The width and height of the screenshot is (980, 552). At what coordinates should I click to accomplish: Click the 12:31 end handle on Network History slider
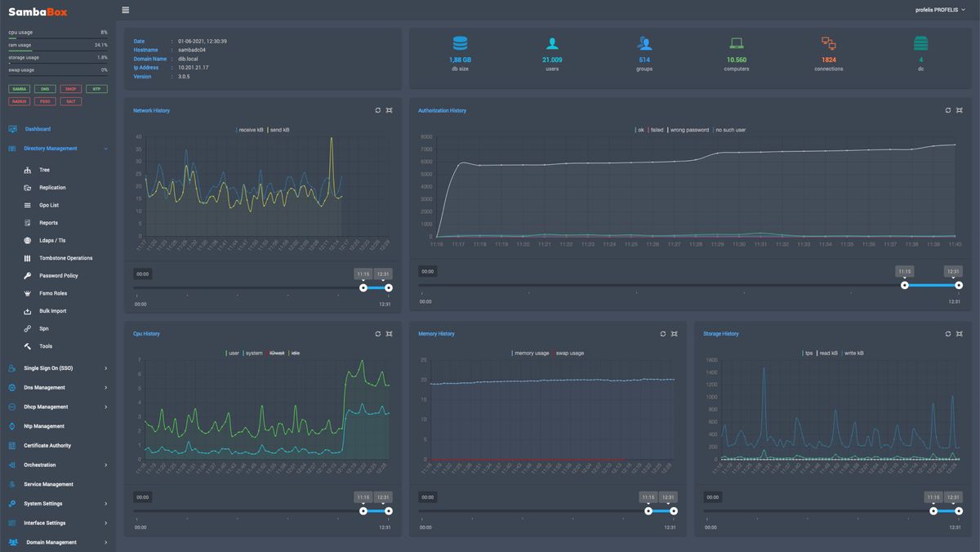tap(389, 287)
